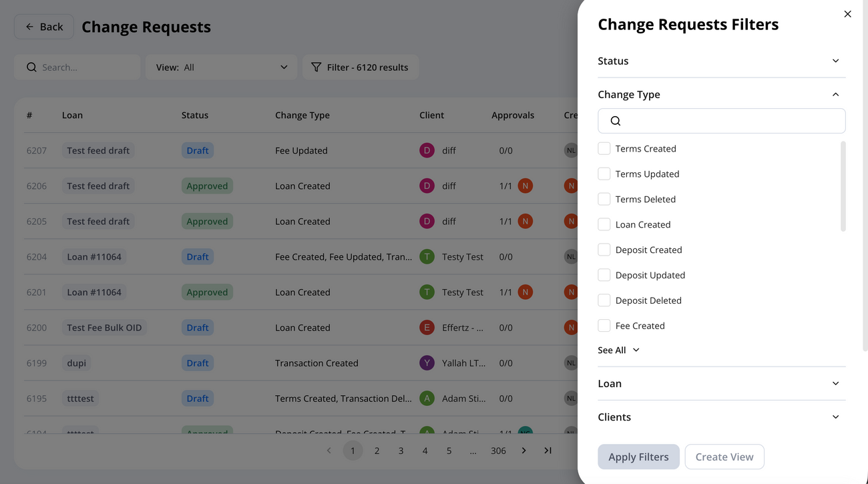Click the search magnifier icon in main search bar
Screen dimensions: 868x484
(31, 67)
